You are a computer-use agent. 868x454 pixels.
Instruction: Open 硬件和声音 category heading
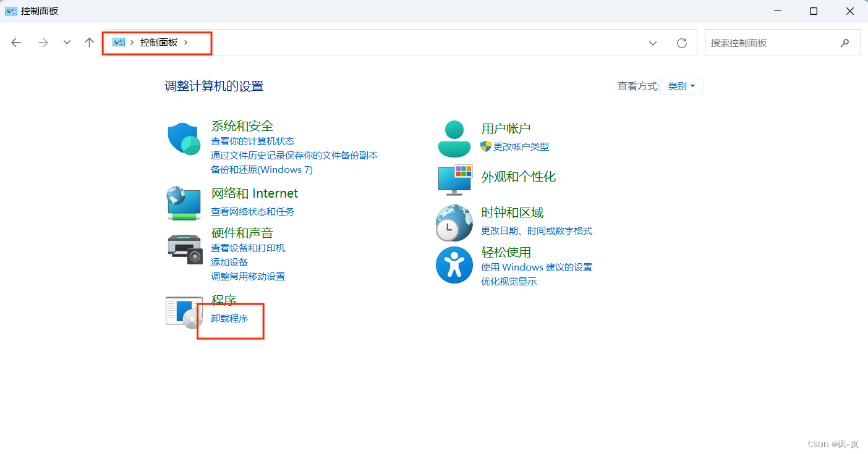242,233
